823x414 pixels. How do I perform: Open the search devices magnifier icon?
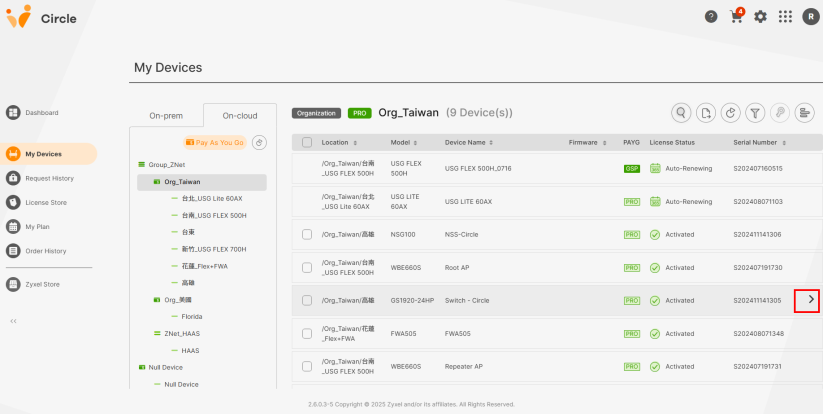tap(681, 113)
